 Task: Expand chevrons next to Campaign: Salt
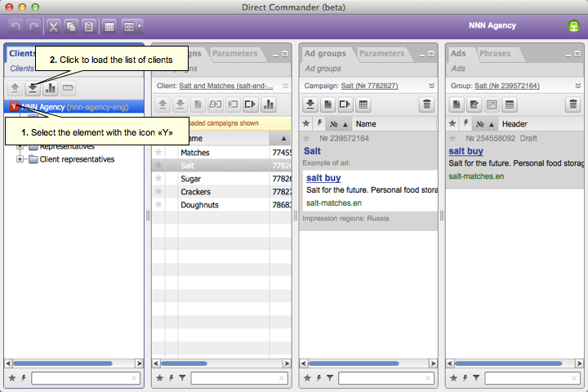432,86
